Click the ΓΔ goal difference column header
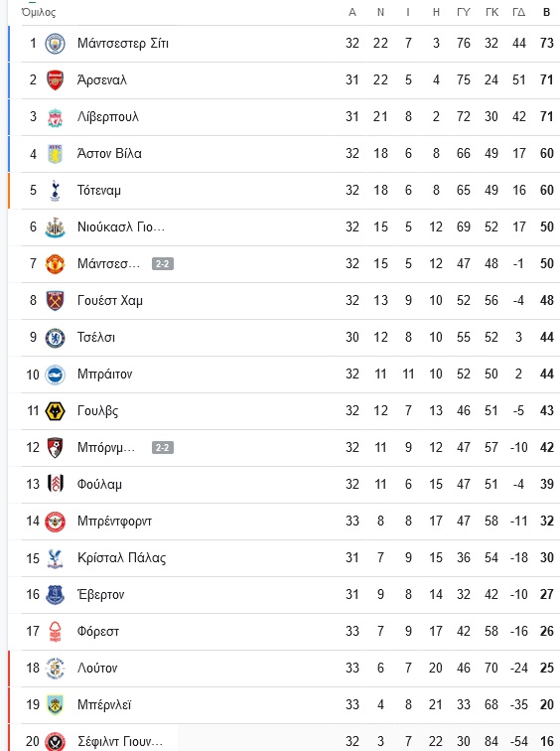 coord(519,12)
